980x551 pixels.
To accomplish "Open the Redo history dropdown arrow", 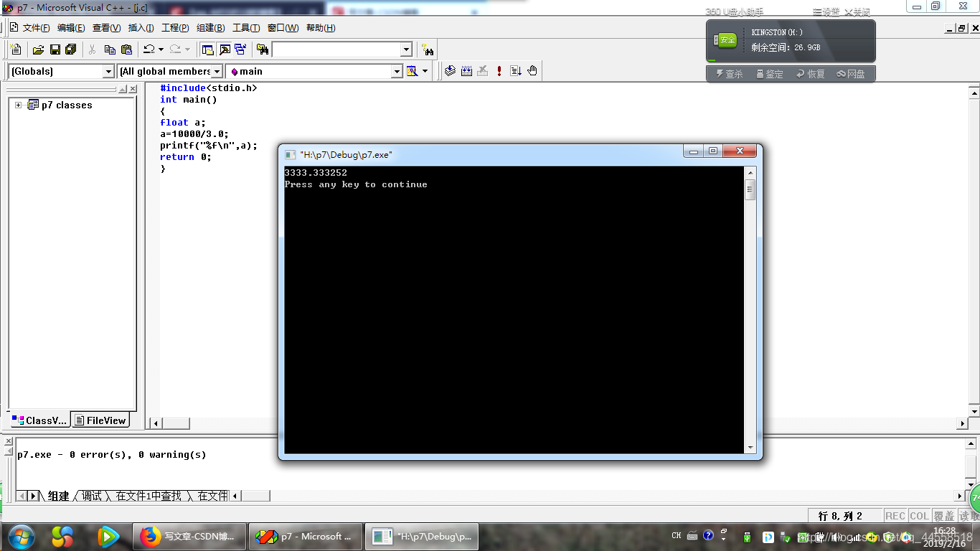I will (x=187, y=50).
